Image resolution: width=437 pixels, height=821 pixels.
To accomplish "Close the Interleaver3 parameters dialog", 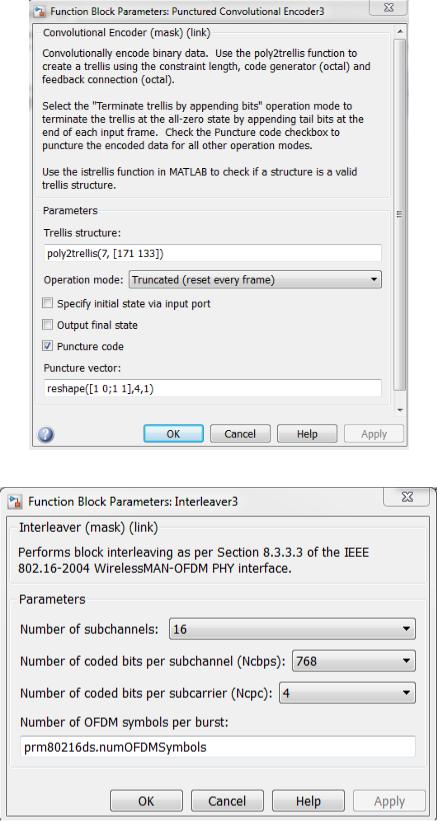I will pos(407,497).
